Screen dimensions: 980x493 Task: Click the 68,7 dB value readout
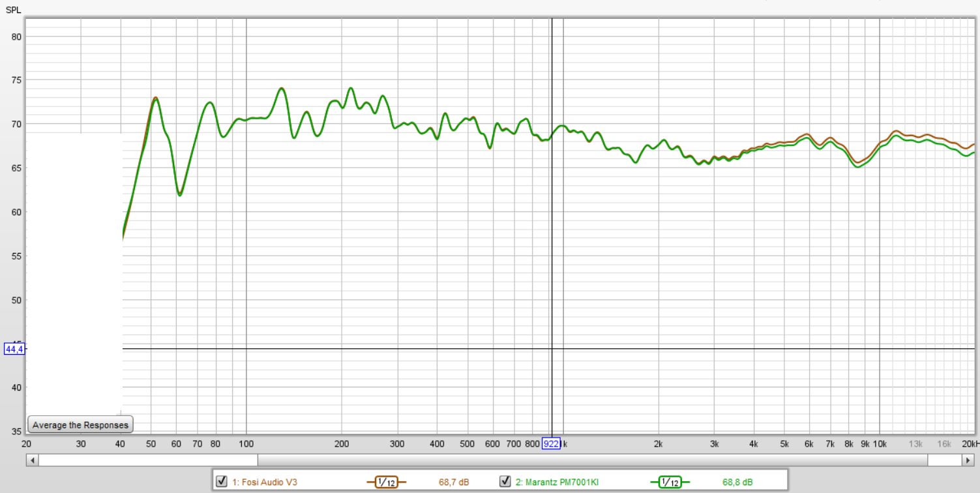(x=454, y=483)
